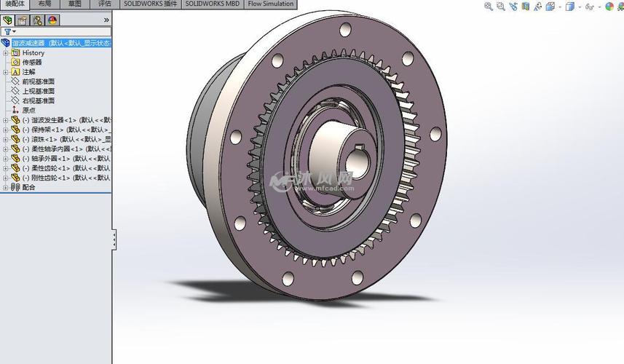Expand the 配合 mates folder
Screen dimensions: 624x364
[x=5, y=187]
